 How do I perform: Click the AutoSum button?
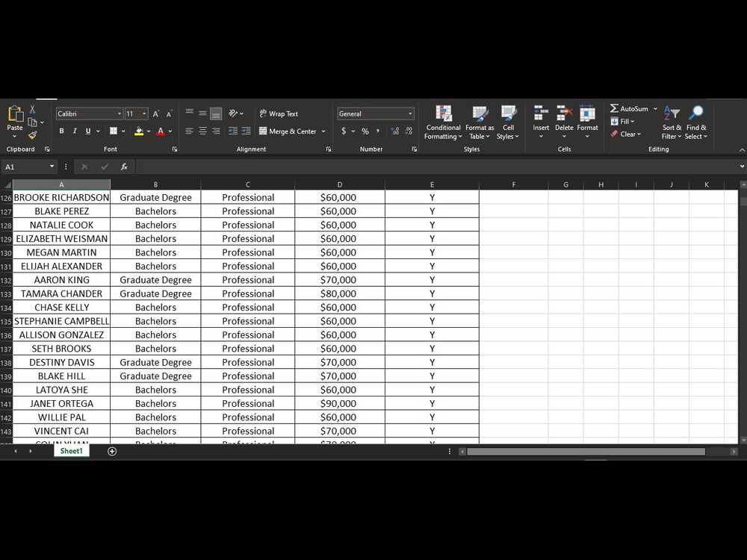click(629, 108)
